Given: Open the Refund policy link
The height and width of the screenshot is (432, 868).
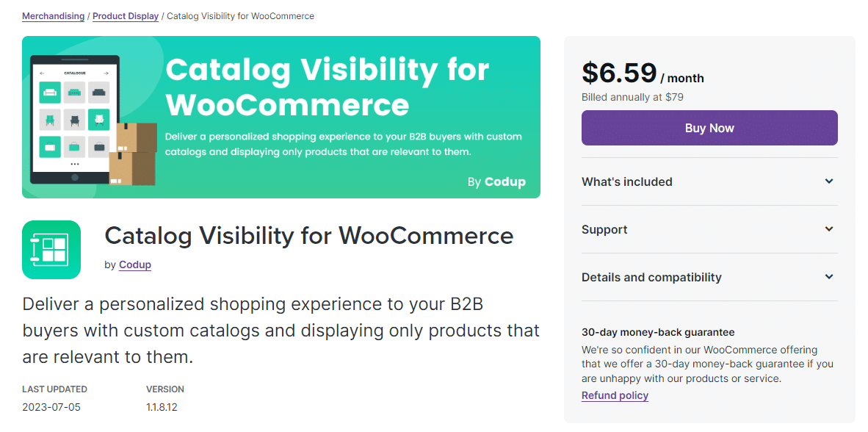Looking at the screenshot, I should coord(615,395).
